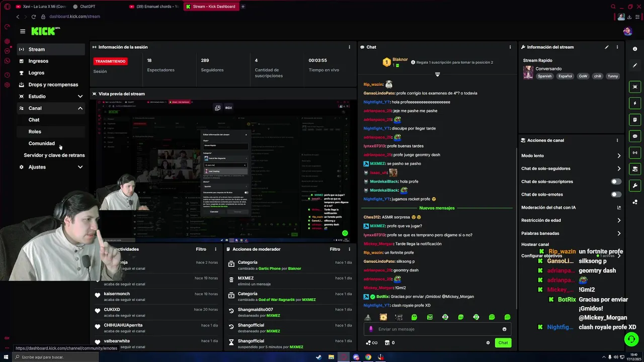The width and height of the screenshot is (644, 362).
Task: Click the green Chat send button
Action: (503, 343)
